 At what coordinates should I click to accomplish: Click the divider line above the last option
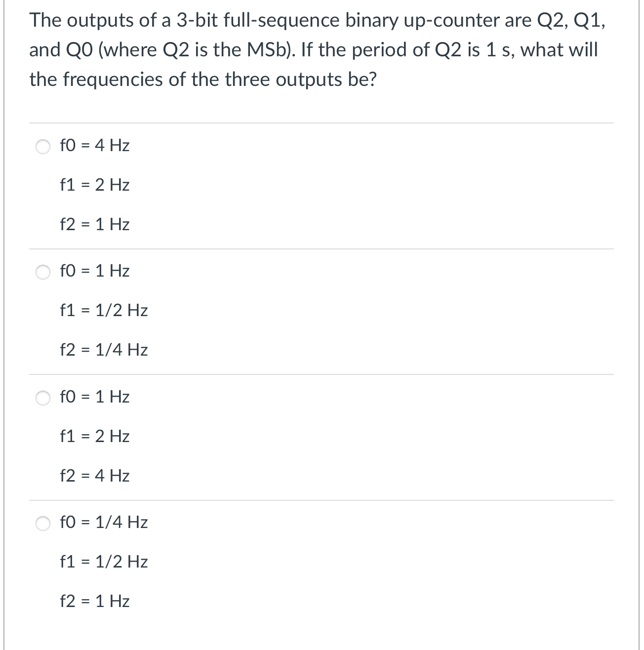(321, 499)
